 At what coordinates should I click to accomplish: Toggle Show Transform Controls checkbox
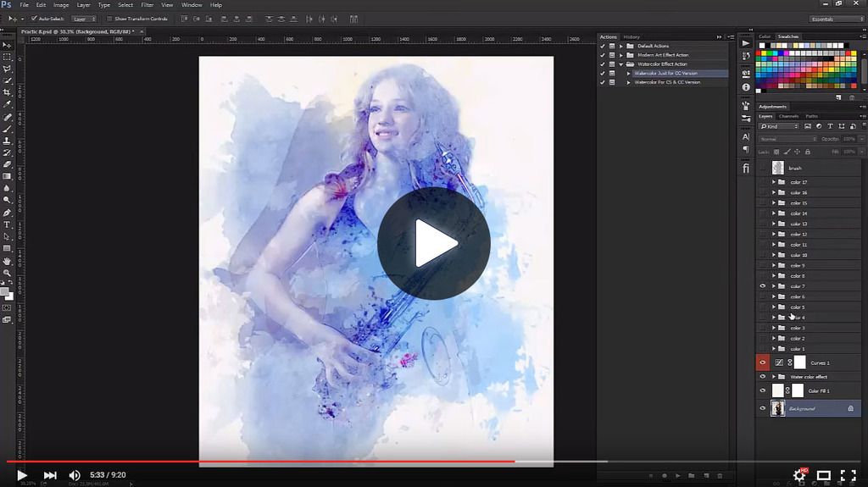pos(109,19)
